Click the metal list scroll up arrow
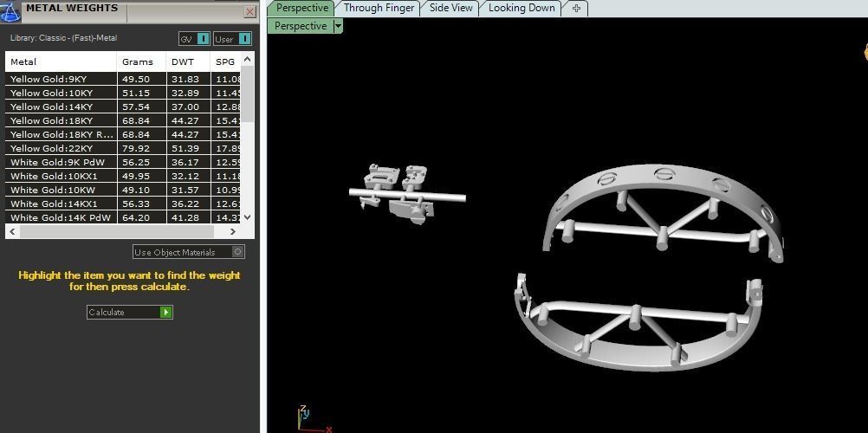The image size is (868, 433). point(248,59)
